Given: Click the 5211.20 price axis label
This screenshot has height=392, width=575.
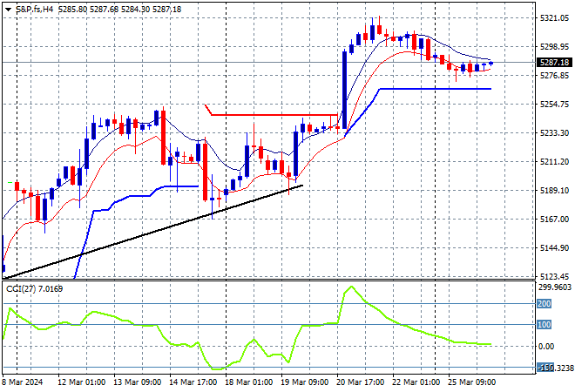Looking at the screenshot, I should [555, 162].
